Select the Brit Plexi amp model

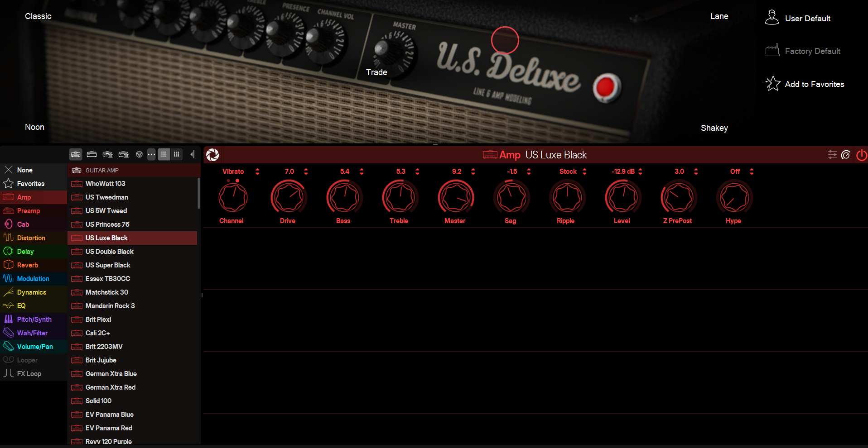click(x=132, y=319)
